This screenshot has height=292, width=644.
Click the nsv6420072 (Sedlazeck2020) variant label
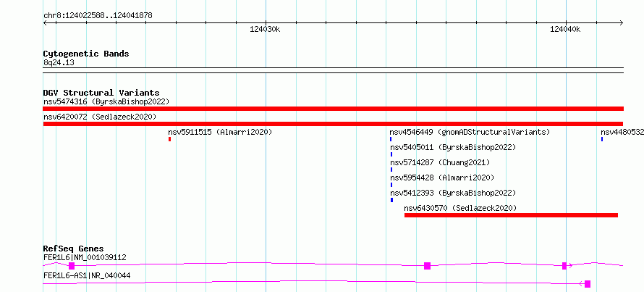(100, 117)
